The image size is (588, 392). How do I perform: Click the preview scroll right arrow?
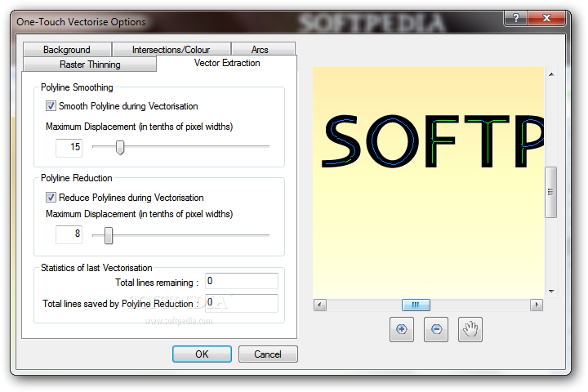click(537, 305)
